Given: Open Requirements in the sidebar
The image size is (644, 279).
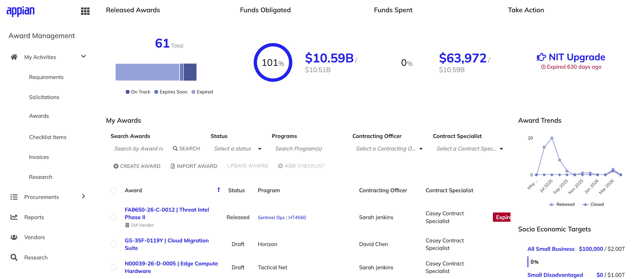Looking at the screenshot, I should tap(46, 77).
